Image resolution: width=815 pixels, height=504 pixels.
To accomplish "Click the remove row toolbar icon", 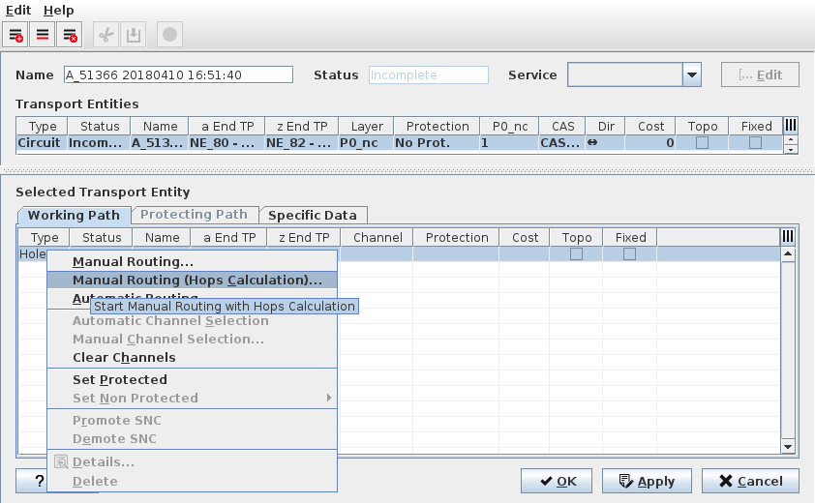I will point(69,35).
